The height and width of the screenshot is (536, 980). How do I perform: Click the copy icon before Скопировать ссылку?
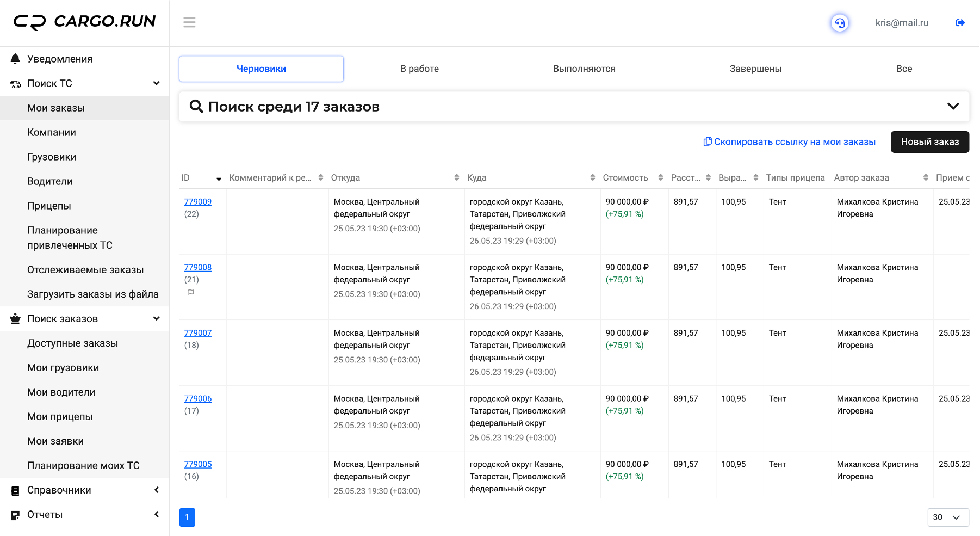pos(708,141)
